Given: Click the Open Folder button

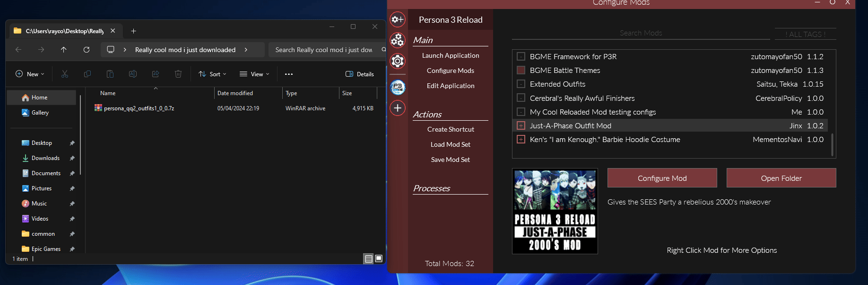Looking at the screenshot, I should coord(781,178).
